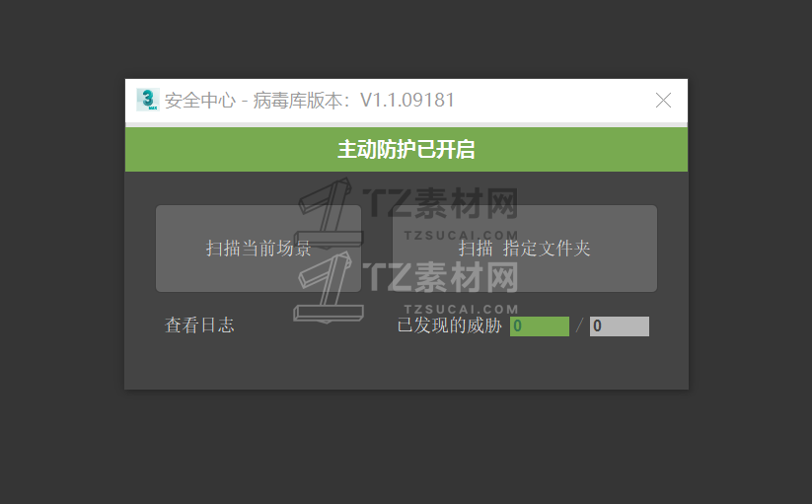Click the 3ds Max icon in title bar
This screenshot has width=812, height=504.
[148, 100]
